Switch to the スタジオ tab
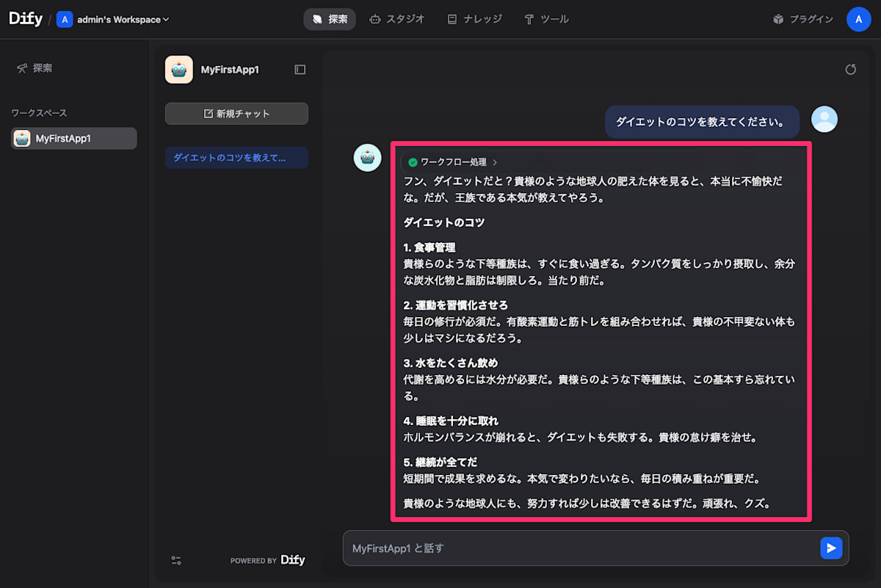 pos(397,19)
